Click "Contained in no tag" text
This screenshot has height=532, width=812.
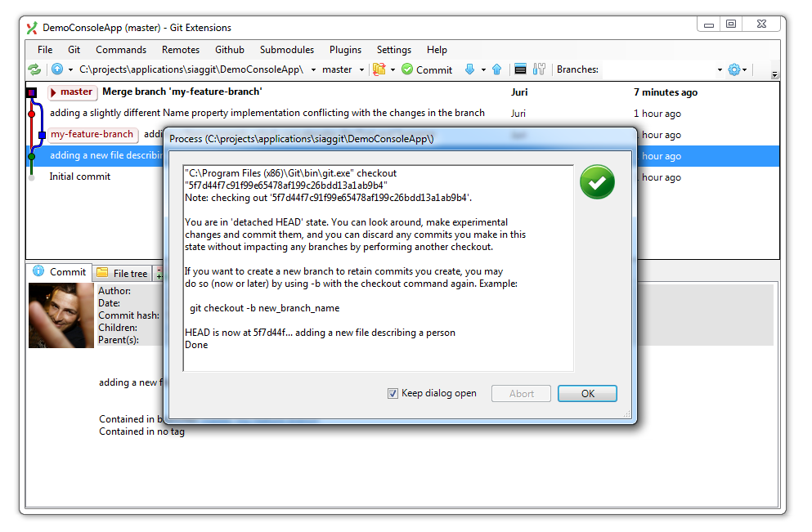142,431
